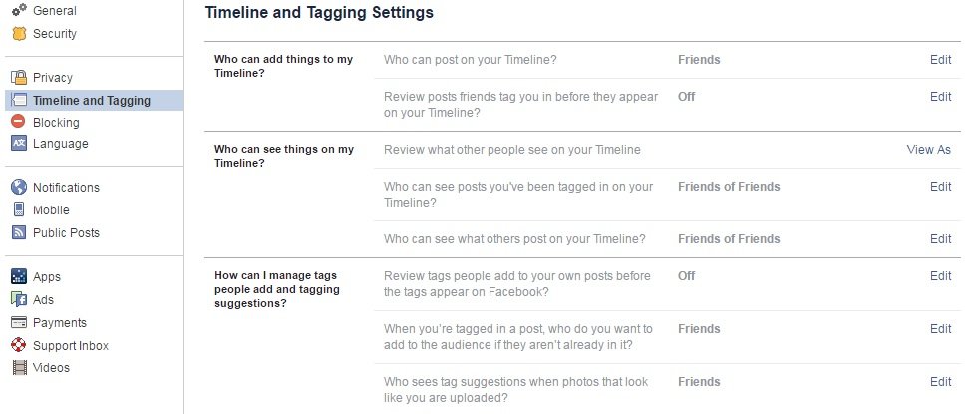Click the red Blocking icon

click(x=18, y=122)
